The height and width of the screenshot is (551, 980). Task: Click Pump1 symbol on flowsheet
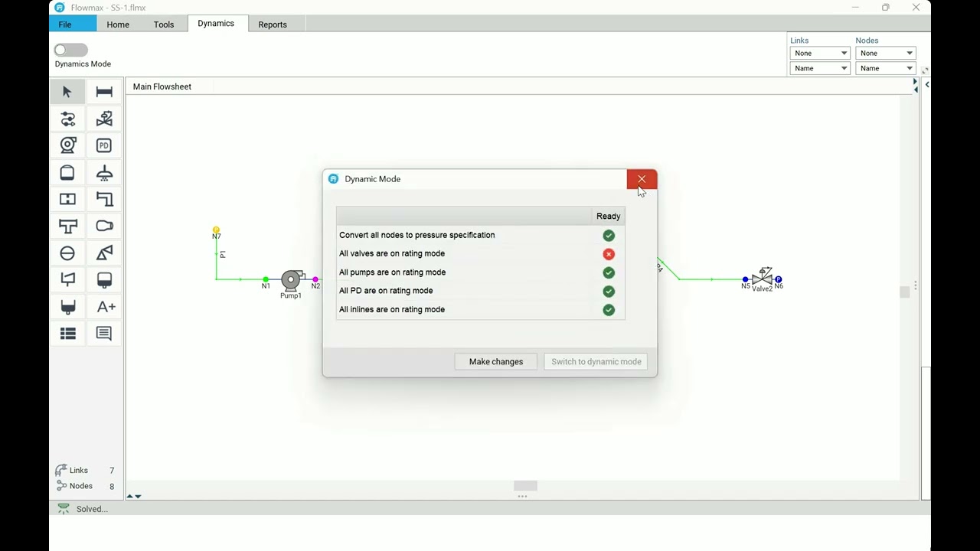coord(292,280)
